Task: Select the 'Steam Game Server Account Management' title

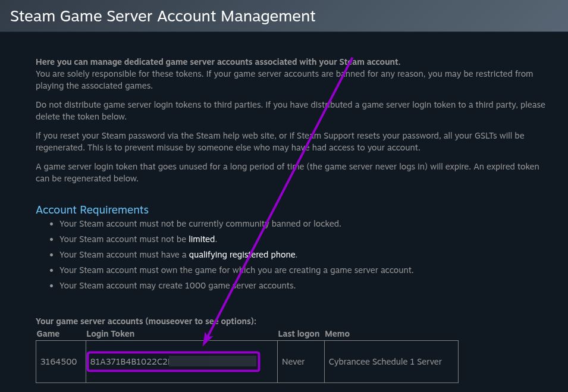Action: tap(162, 16)
